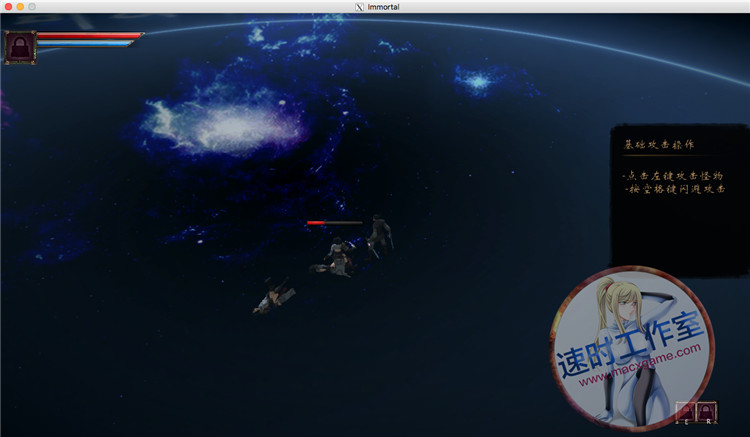Click the fallen body lying lower left
Screen dimensions: 750x437
coord(274,296)
